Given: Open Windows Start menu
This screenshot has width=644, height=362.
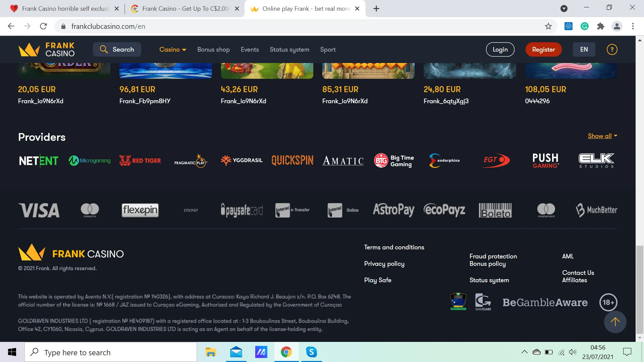Looking at the screenshot, I should pos(12,352).
